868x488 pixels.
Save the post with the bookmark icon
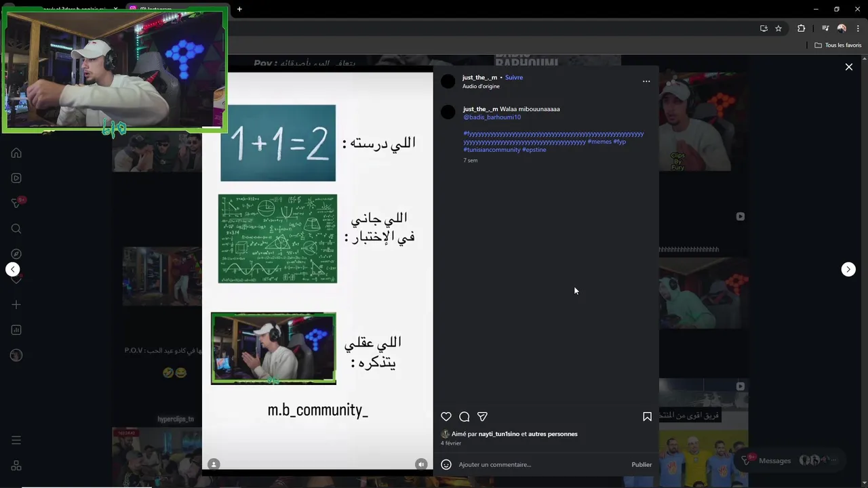pyautogui.click(x=647, y=417)
